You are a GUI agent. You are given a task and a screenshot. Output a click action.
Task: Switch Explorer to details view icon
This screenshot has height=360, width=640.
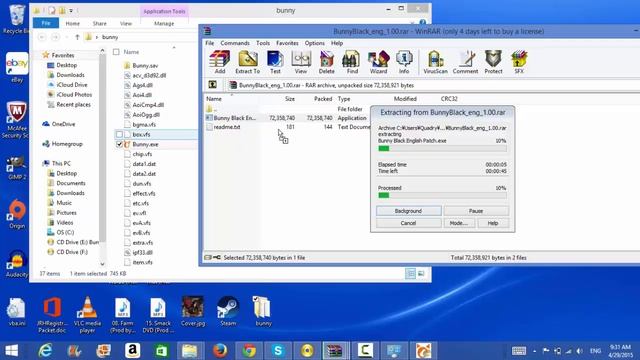[x=410, y=273]
